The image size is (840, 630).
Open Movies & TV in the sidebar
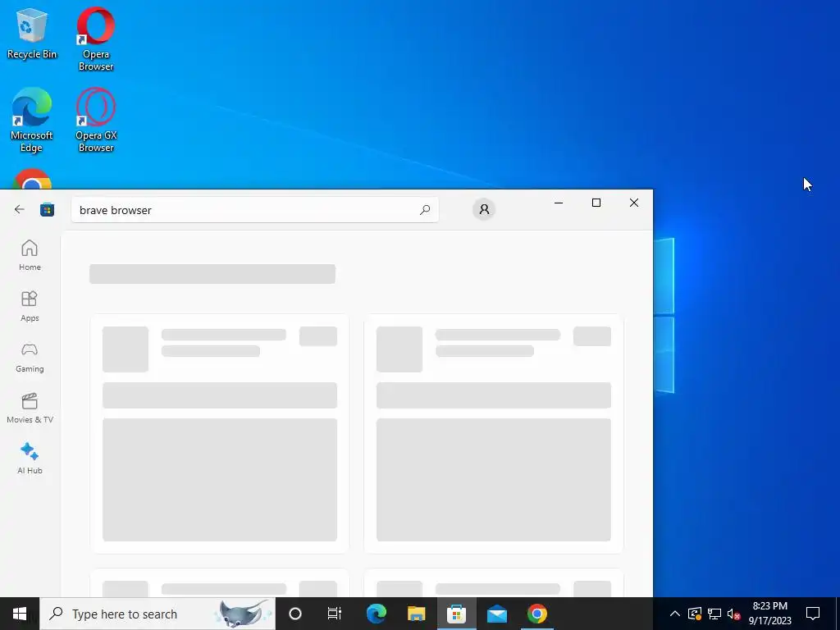click(30, 409)
